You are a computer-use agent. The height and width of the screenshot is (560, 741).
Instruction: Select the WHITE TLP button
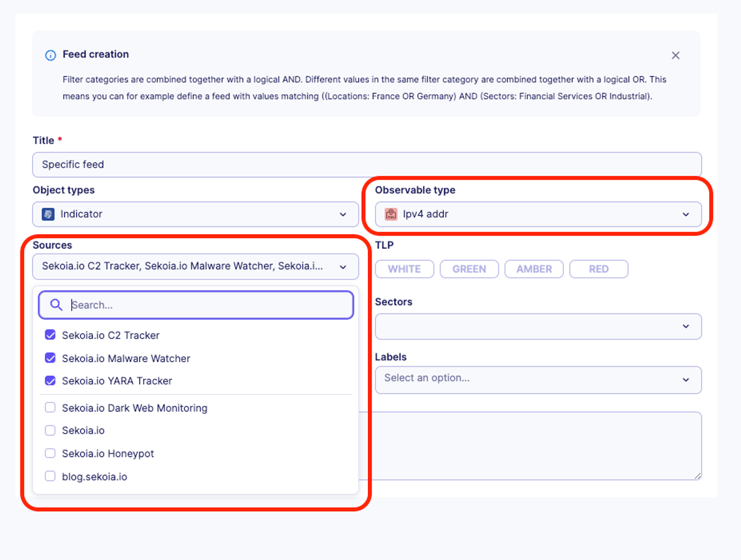pos(404,269)
